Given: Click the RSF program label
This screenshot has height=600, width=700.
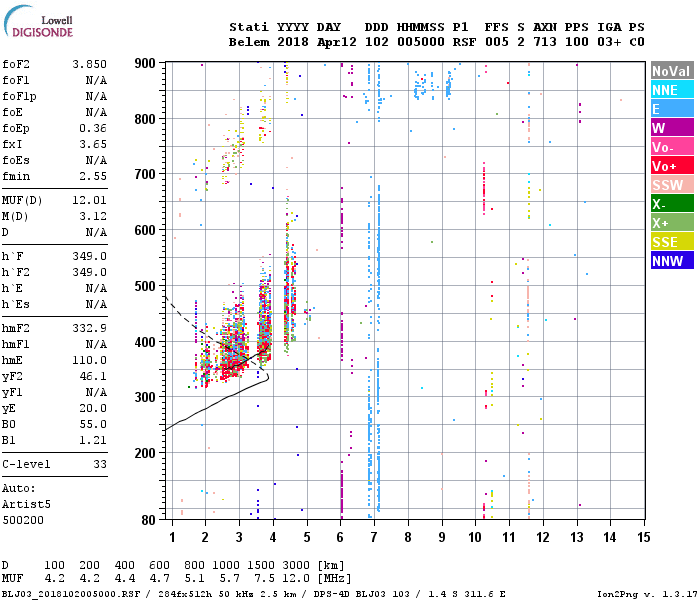Looking at the screenshot, I should pos(464,42).
